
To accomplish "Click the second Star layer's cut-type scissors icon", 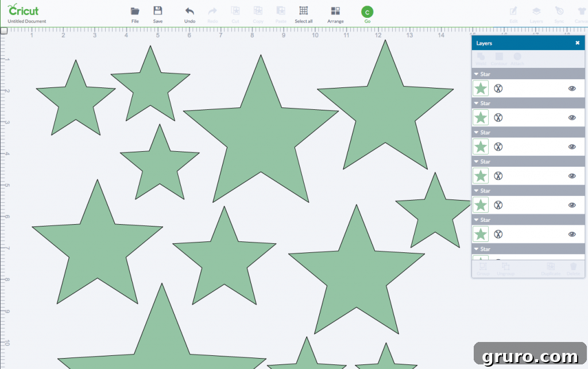I will (498, 118).
